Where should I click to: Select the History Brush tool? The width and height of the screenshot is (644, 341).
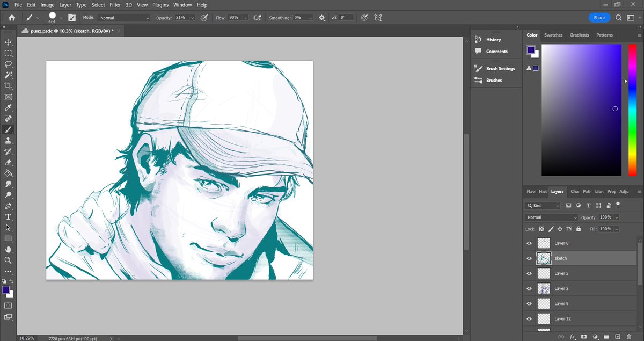(8, 151)
